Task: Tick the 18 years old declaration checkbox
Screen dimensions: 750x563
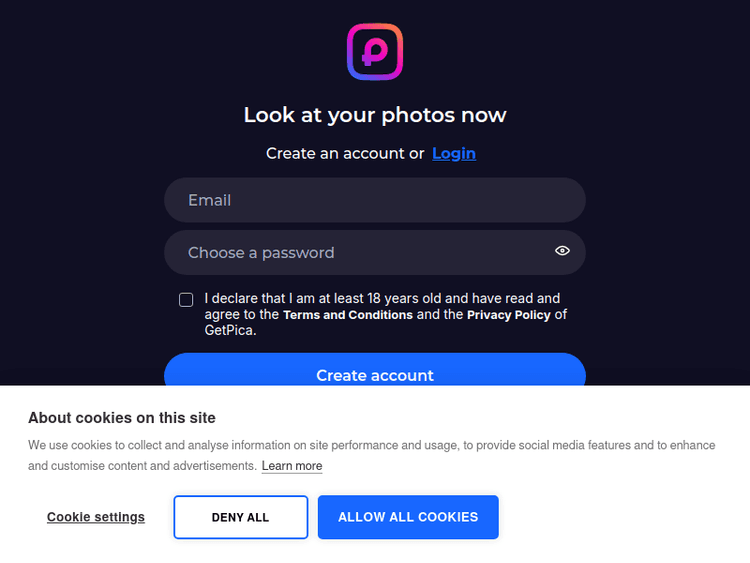Action: pos(186,300)
